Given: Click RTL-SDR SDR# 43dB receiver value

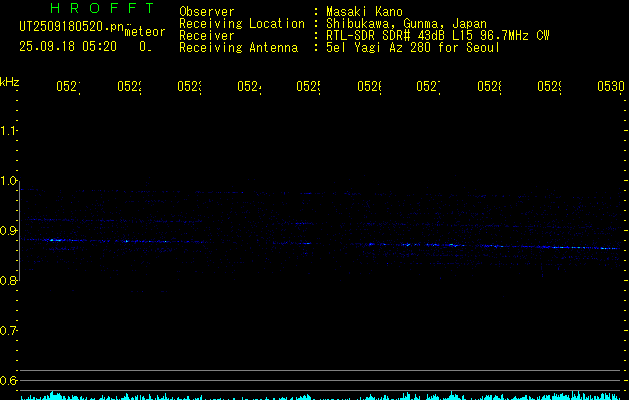Looking at the screenshot, I should (x=387, y=36).
